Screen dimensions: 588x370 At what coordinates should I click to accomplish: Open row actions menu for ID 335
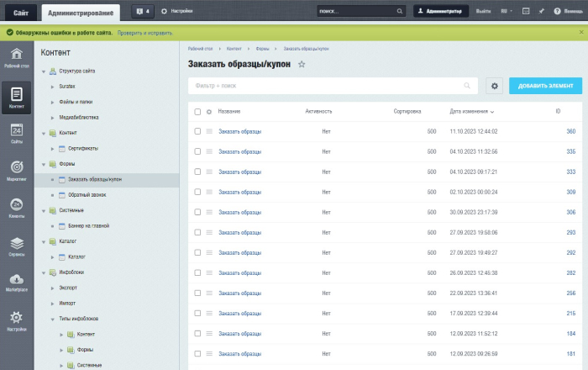209,151
